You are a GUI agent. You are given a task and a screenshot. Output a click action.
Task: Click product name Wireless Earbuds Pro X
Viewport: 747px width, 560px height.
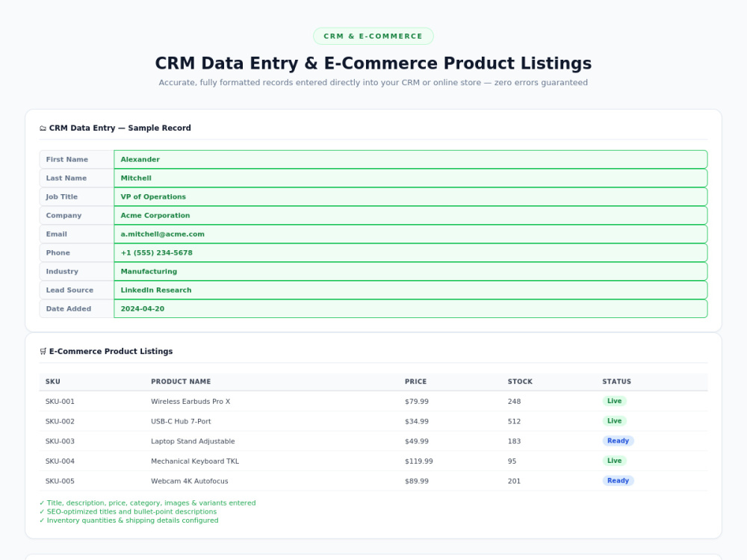point(190,402)
